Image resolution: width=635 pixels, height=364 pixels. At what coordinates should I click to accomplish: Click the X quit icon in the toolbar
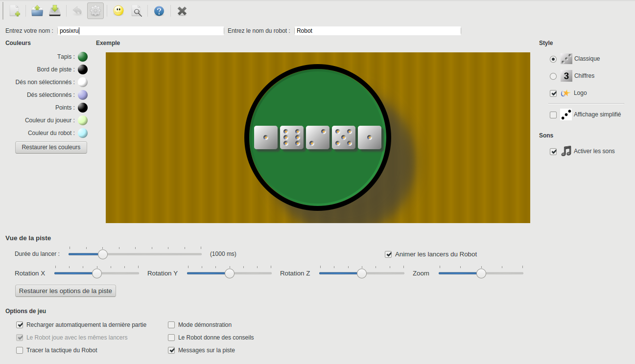(182, 11)
